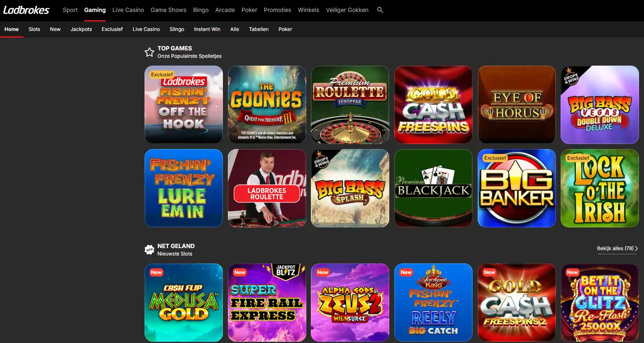Open Alpha Gods Zeus 2 Wildsurge game
The height and width of the screenshot is (343, 644).
click(350, 303)
